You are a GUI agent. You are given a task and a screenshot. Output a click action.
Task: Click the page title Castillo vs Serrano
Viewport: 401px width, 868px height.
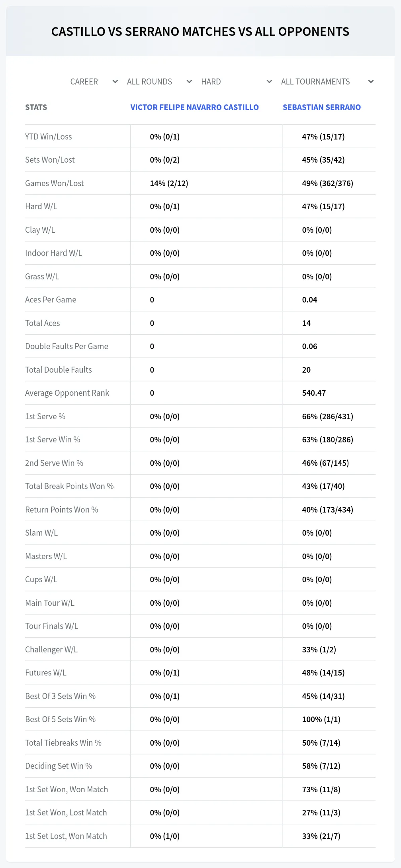pos(200,31)
